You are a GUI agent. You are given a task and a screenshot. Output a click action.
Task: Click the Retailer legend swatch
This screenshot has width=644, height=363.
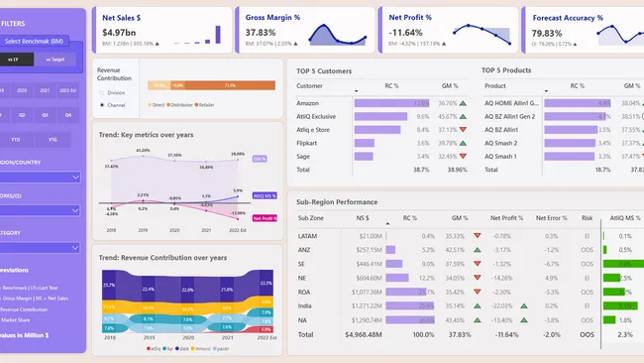coord(197,105)
